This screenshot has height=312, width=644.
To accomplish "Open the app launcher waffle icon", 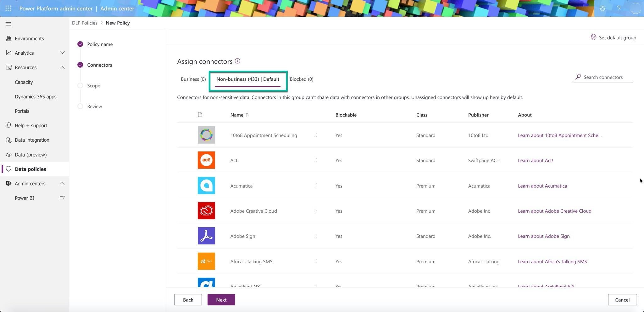I will (8, 8).
